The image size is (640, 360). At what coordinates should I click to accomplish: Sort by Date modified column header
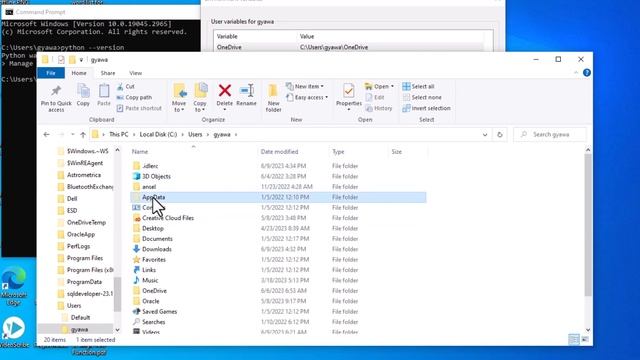coord(294,152)
